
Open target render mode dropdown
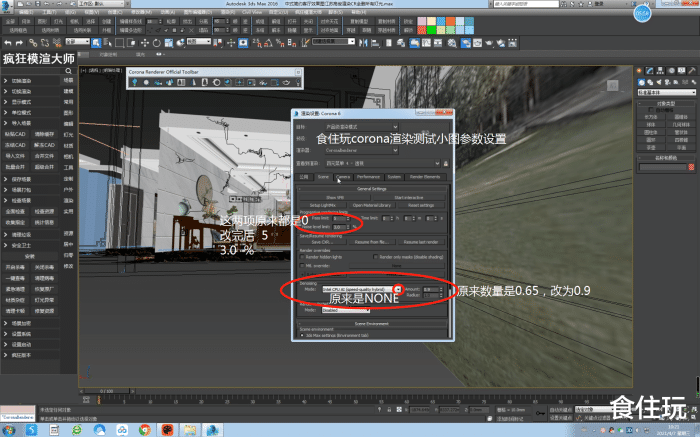[x=361, y=127]
